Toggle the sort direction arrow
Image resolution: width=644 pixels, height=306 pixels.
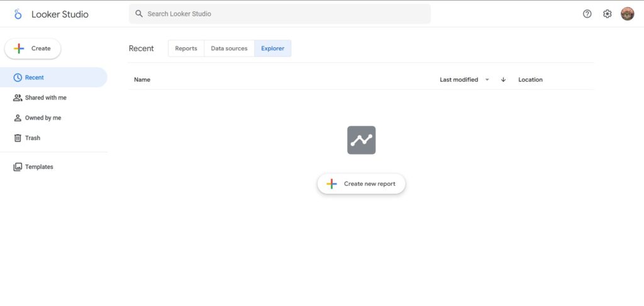(x=504, y=80)
